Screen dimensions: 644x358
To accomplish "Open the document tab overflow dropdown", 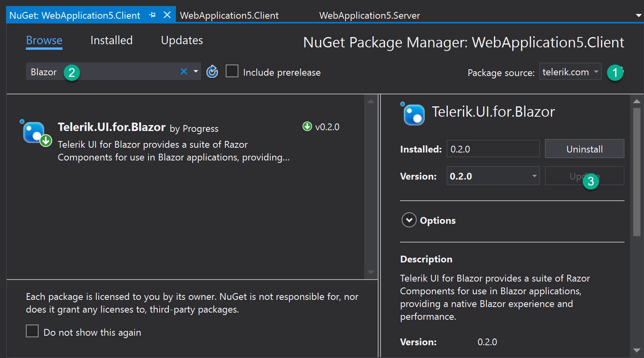I will (638, 16).
